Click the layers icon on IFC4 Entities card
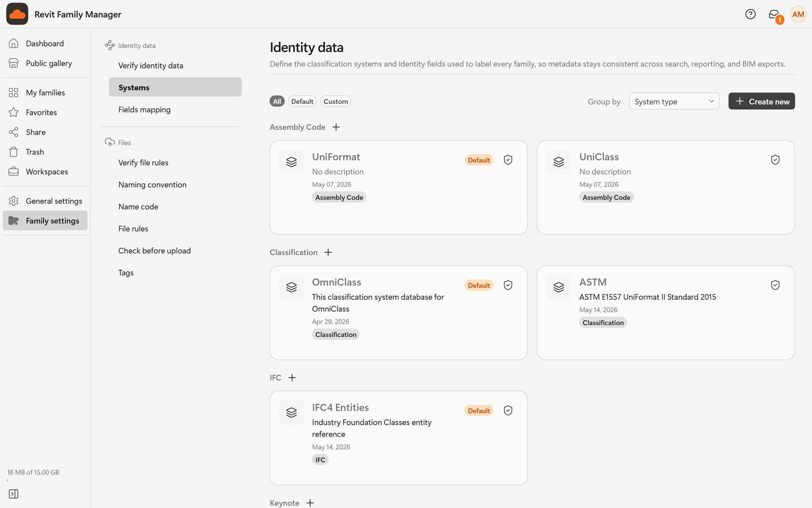 point(291,412)
